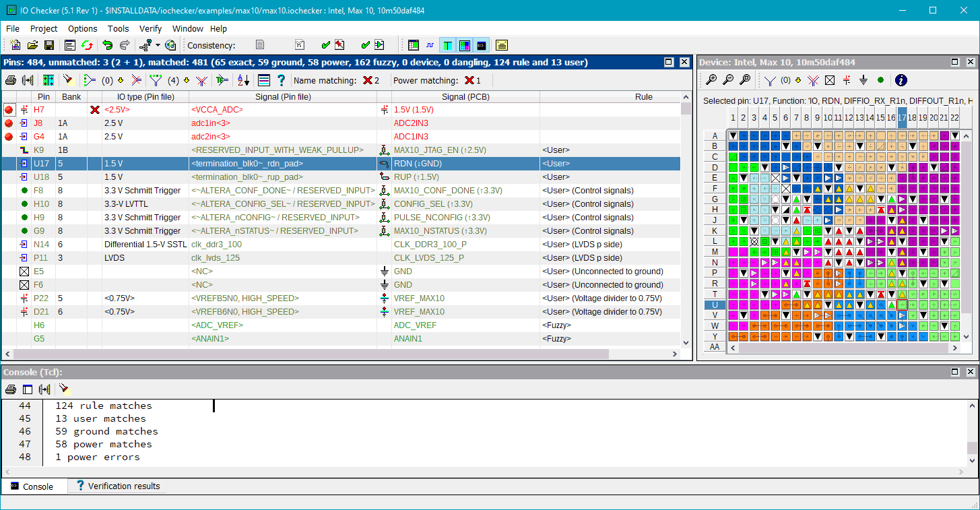The height and width of the screenshot is (510, 980).
Task: Switch to the Verification results tab
Action: [x=118, y=486]
